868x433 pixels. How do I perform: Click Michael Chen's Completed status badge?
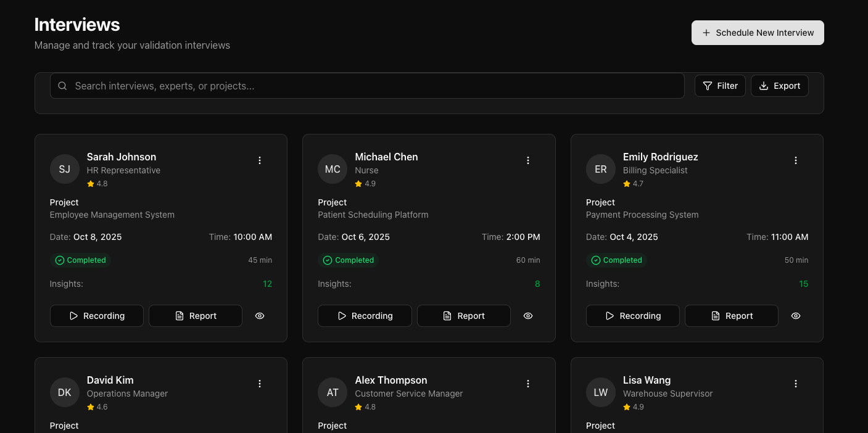pyautogui.click(x=349, y=260)
